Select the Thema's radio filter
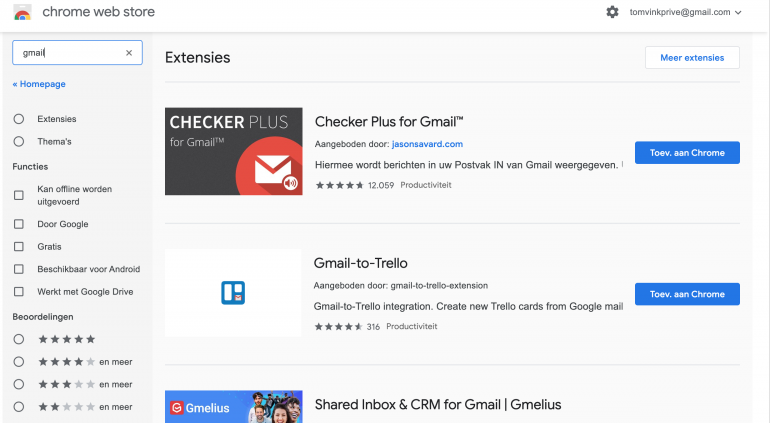The width and height of the screenshot is (770, 423). click(x=19, y=141)
